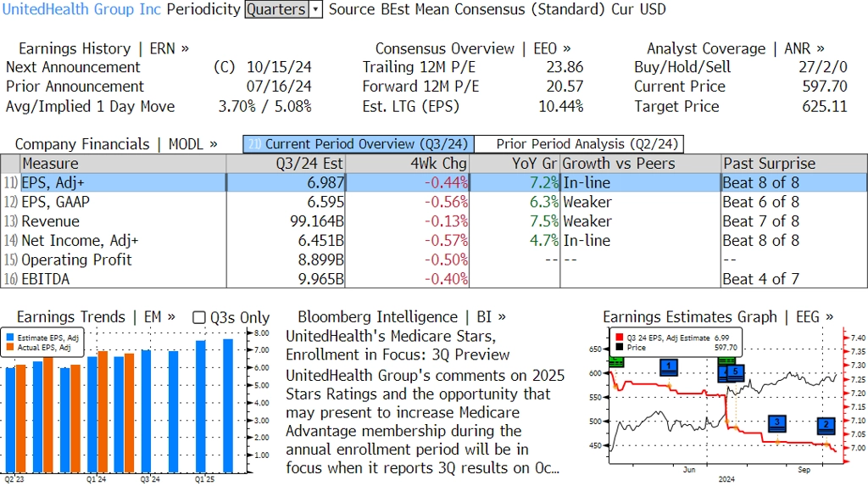
Task: Expand Analyst Coverage ANR section
Action: [735, 48]
